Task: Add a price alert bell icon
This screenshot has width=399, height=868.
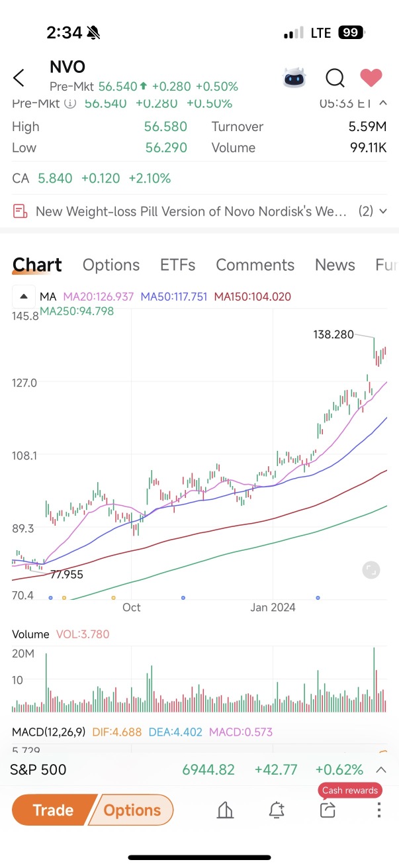Action: point(277,810)
